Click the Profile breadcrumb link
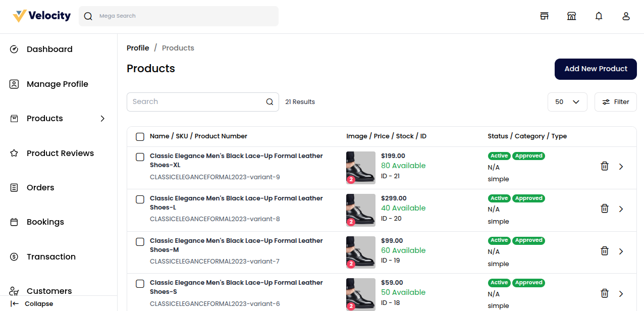 (x=138, y=48)
